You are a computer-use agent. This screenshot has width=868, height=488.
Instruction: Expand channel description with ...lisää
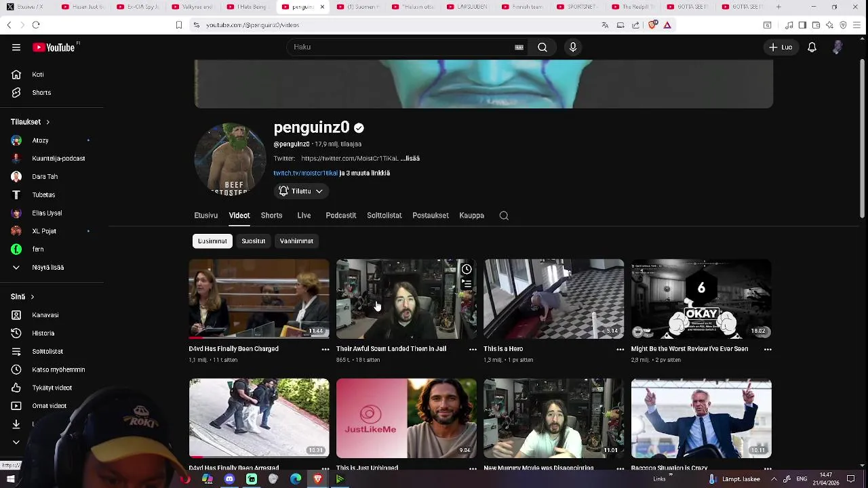410,159
